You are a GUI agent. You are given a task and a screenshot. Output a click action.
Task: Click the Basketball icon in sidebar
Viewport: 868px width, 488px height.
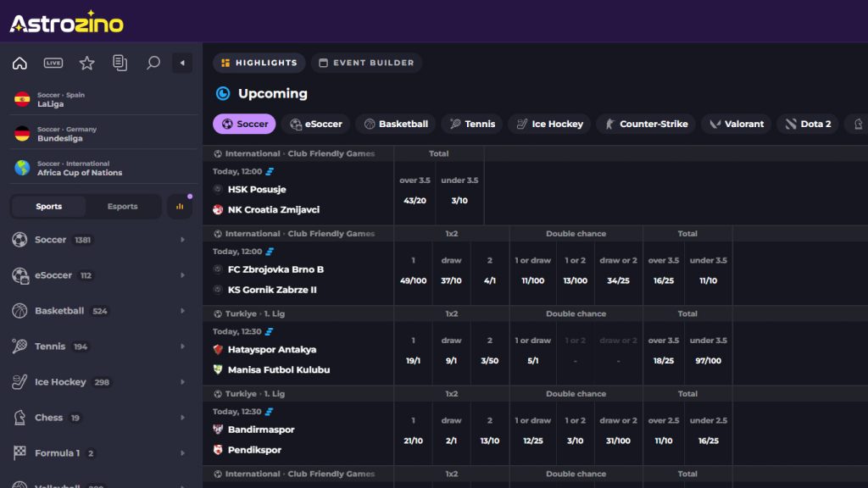point(20,311)
